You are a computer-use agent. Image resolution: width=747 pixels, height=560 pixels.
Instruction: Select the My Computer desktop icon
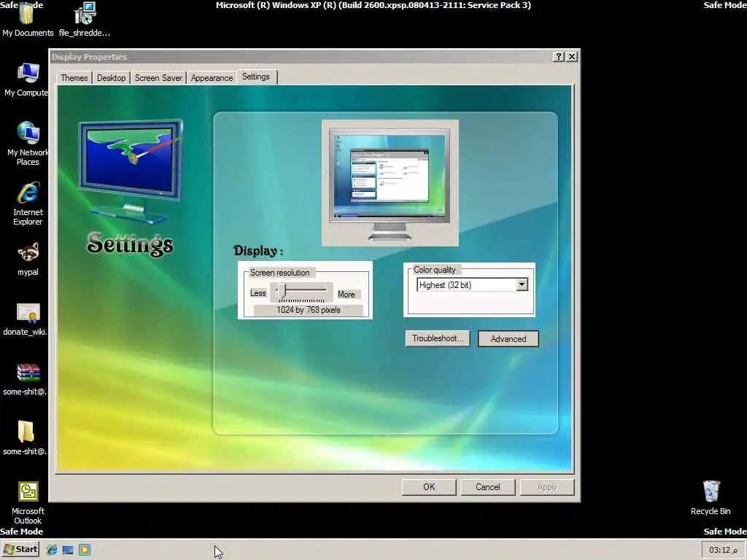[27, 79]
